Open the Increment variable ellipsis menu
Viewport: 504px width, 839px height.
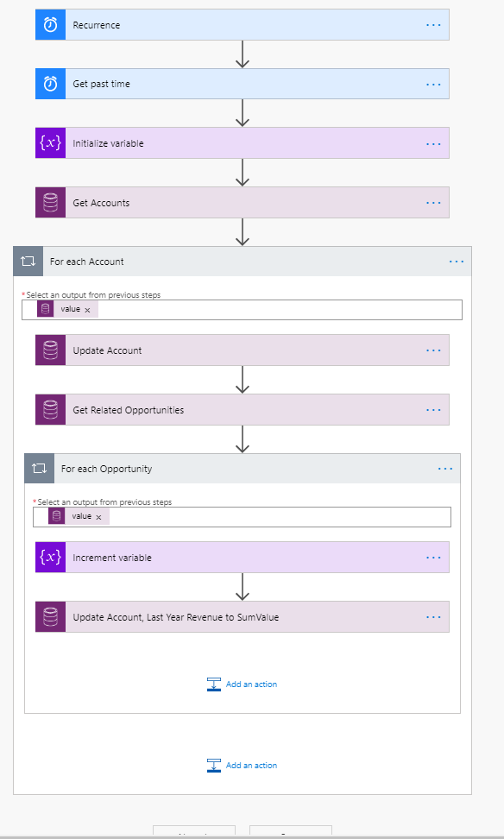pyautogui.click(x=433, y=558)
